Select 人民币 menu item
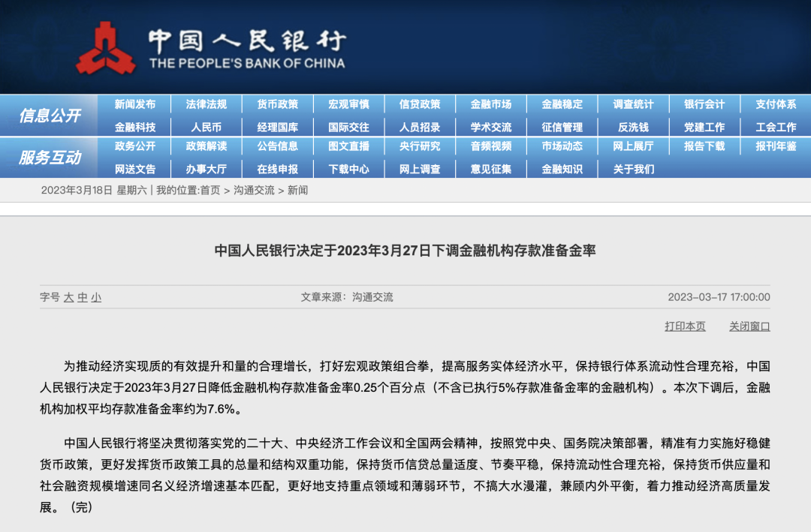Viewport: 811px width, 532px height. tap(207, 127)
